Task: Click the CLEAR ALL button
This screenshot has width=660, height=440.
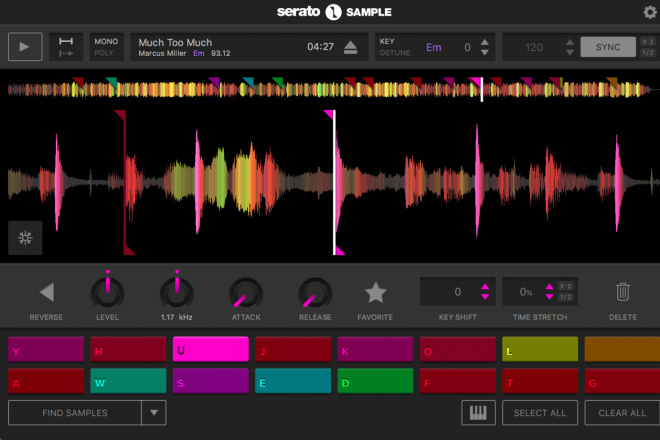Action: coord(622,413)
